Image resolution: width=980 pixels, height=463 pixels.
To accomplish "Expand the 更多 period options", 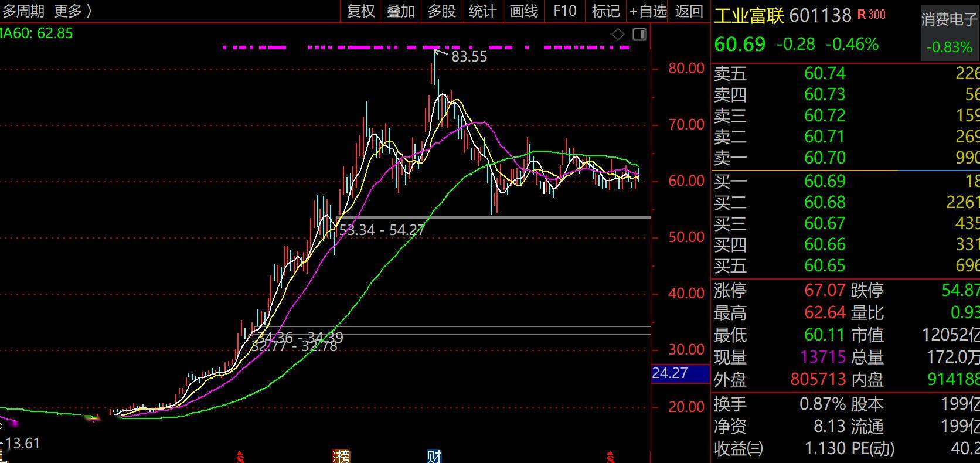I will point(73,11).
